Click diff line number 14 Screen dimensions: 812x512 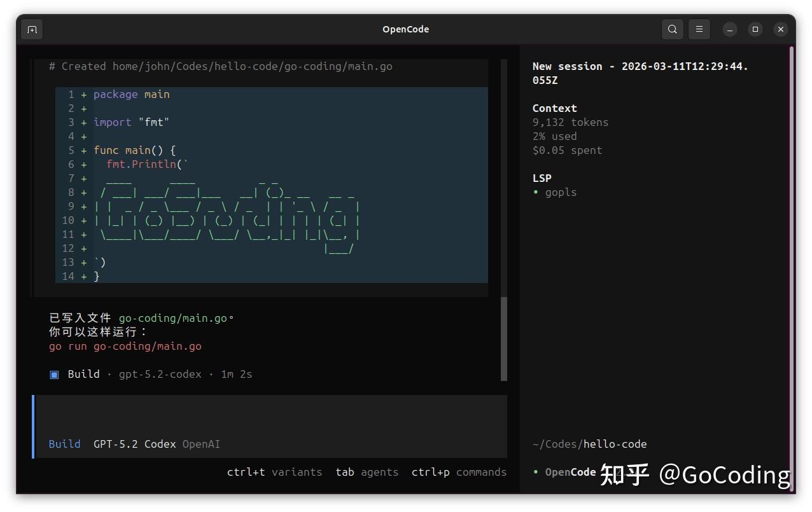coord(68,276)
